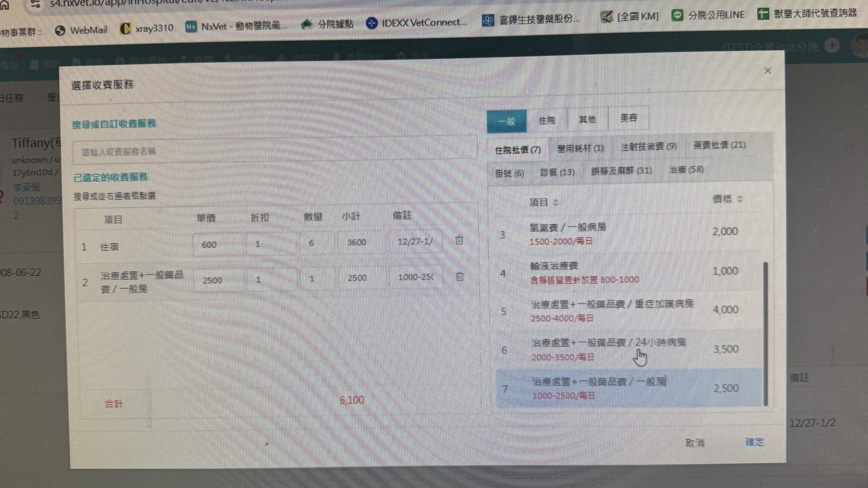Screen dimensions: 868x488
Task: Click the 取消 button
Action: pyautogui.click(x=695, y=443)
